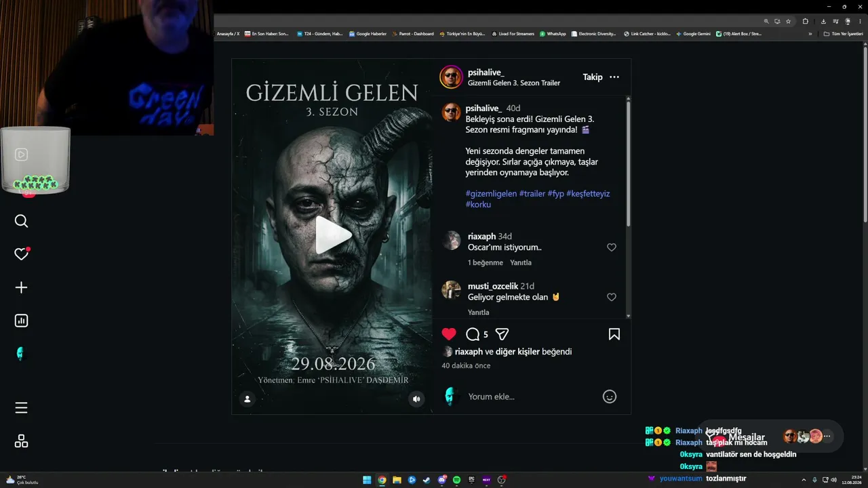Open Reels icon in the sidebar

[x=21, y=155]
